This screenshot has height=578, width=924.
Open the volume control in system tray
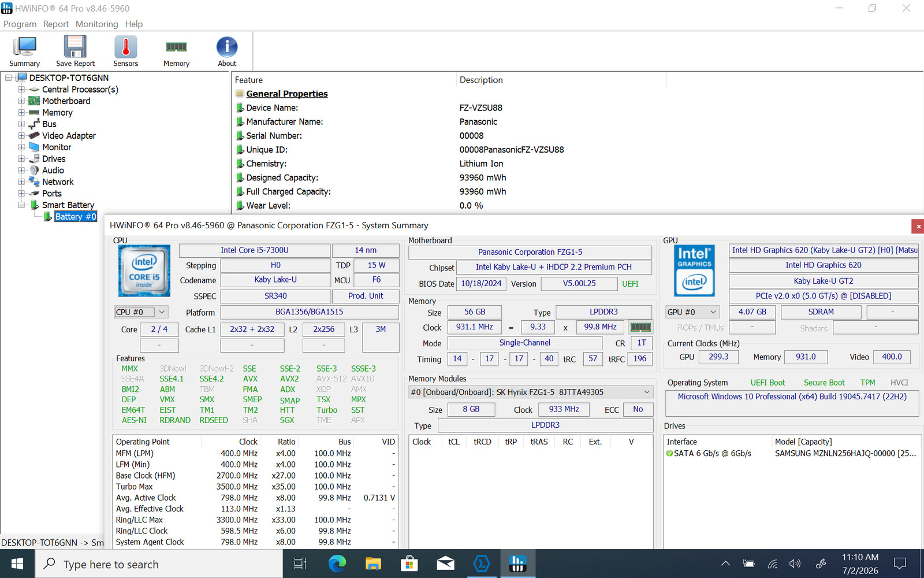(795, 564)
